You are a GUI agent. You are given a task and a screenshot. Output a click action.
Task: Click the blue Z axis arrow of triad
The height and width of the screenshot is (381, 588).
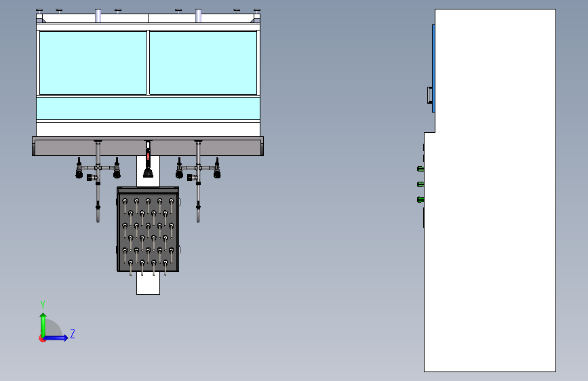tap(56, 338)
